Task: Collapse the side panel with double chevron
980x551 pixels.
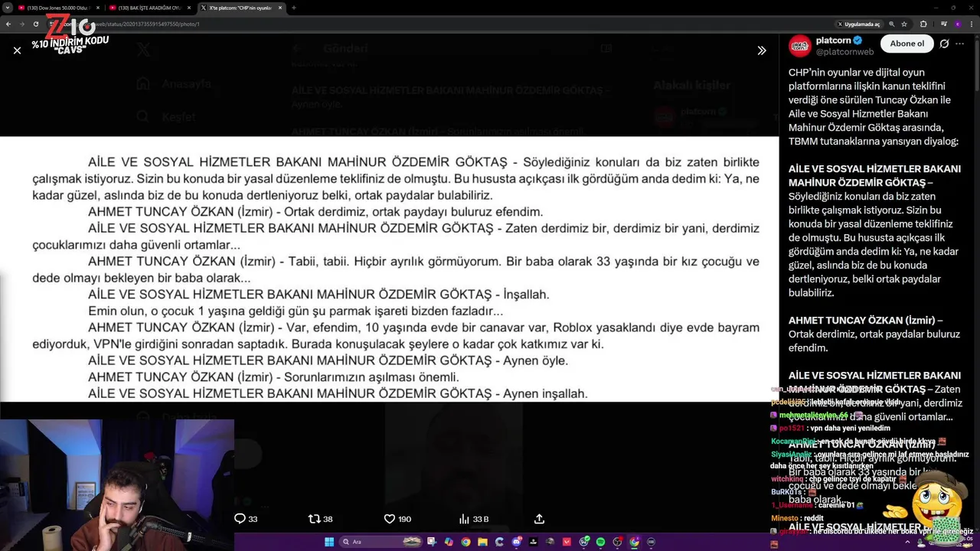Action: click(761, 51)
